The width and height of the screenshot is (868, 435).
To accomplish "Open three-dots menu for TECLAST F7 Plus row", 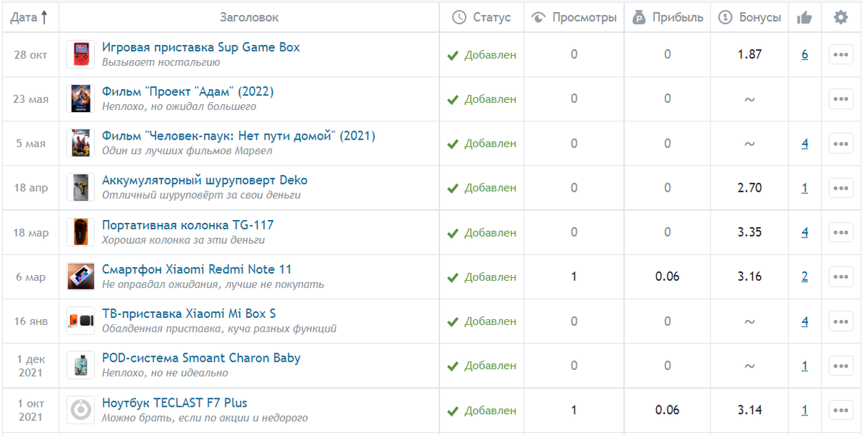I will point(841,410).
